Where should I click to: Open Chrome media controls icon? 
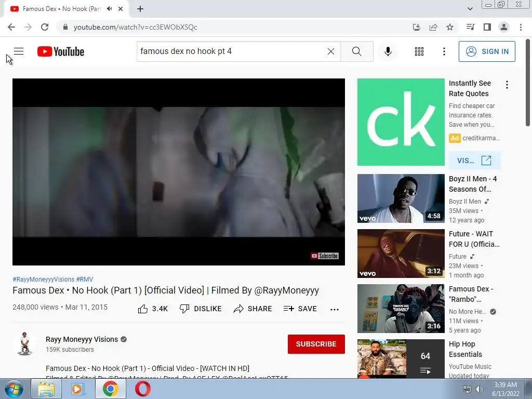click(470, 27)
